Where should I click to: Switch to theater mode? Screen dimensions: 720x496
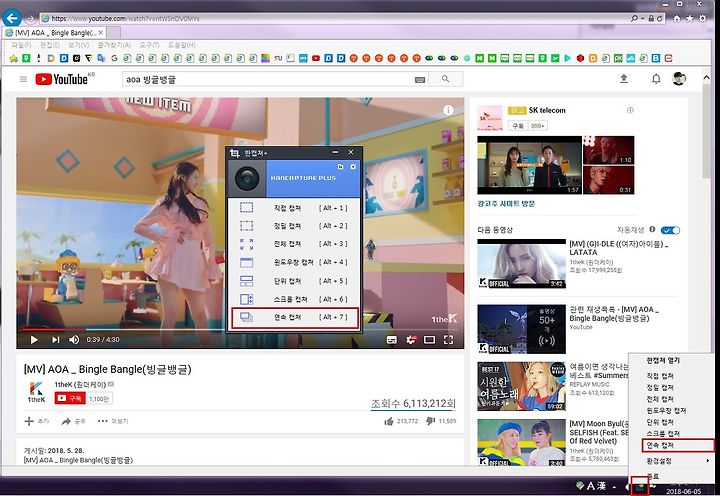tap(429, 340)
